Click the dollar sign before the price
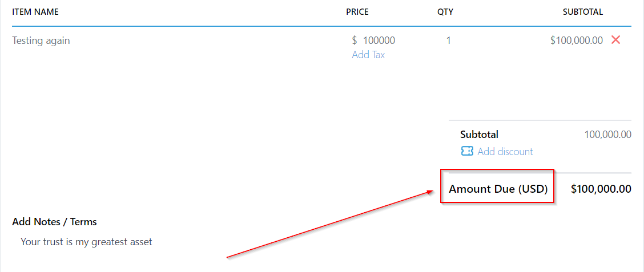The width and height of the screenshot is (644, 272). pyautogui.click(x=355, y=40)
